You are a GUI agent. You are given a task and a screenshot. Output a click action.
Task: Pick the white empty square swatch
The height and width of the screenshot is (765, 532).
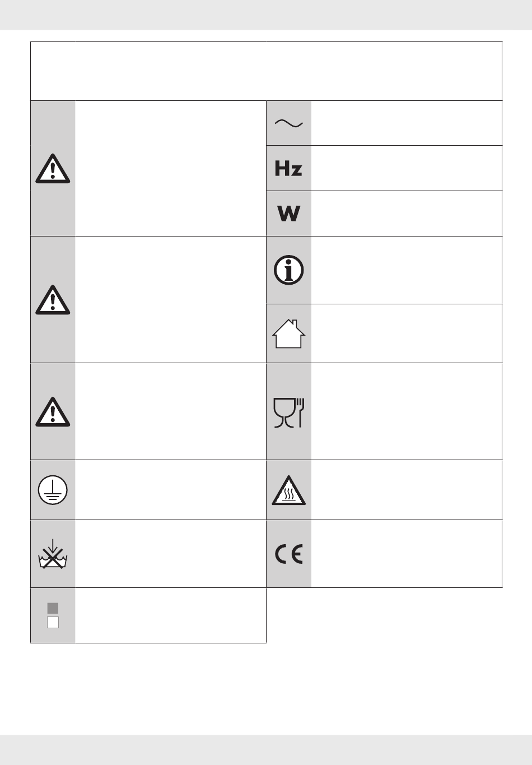53,622
